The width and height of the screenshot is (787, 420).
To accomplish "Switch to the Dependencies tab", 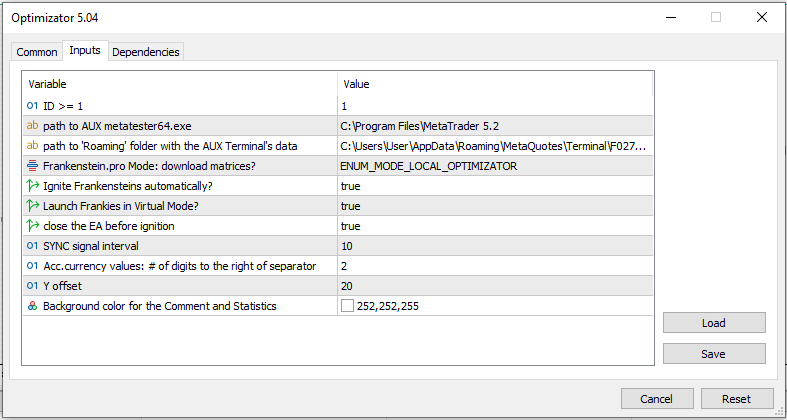I will tap(146, 52).
